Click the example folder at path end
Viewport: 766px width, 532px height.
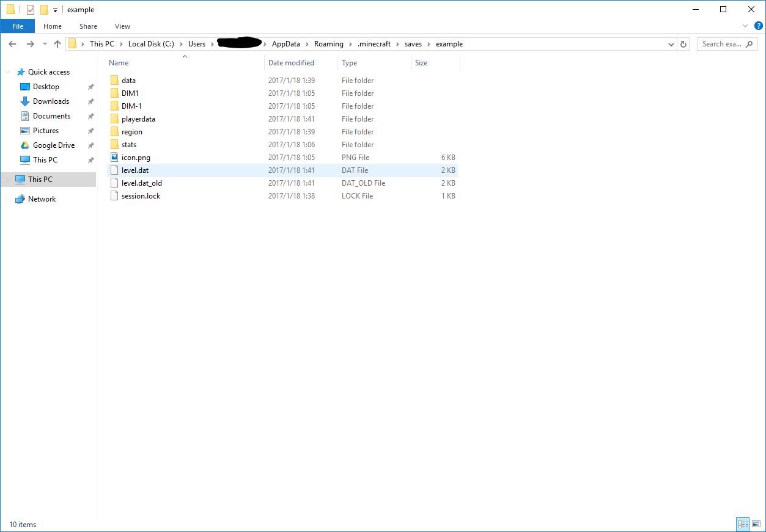tap(449, 44)
